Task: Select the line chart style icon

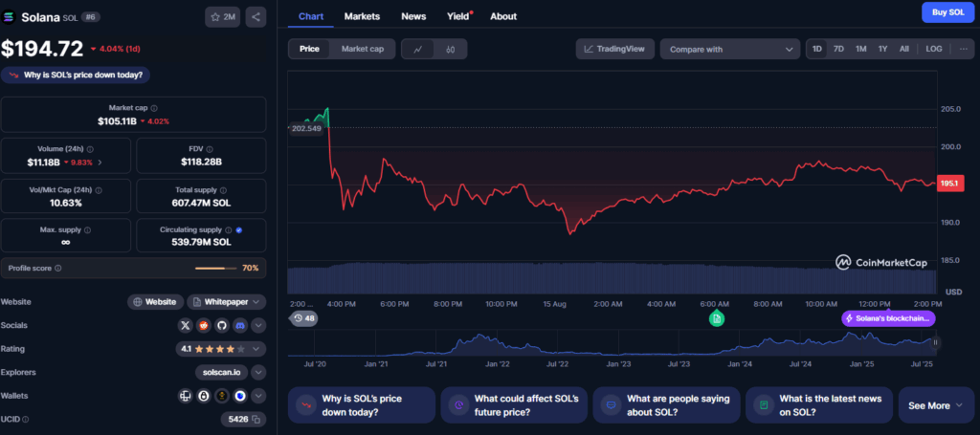Action: click(418, 50)
